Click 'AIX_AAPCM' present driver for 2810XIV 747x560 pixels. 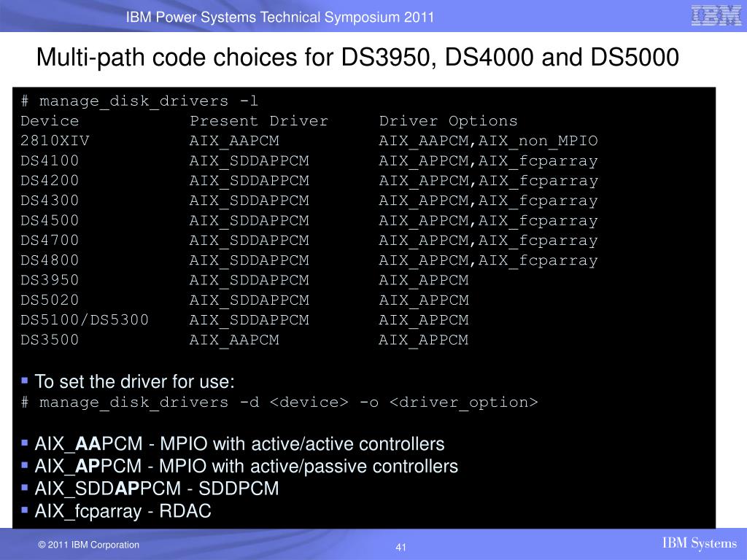[x=234, y=141]
